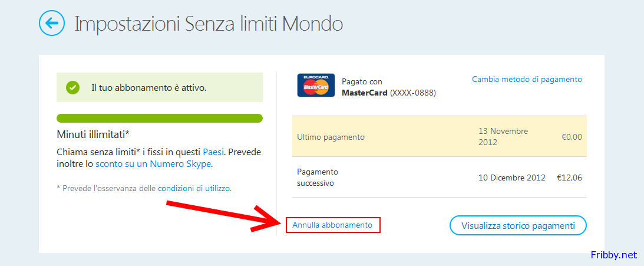
Task: Open the sconto su un Numero Skype link
Action: pyautogui.click(x=153, y=164)
